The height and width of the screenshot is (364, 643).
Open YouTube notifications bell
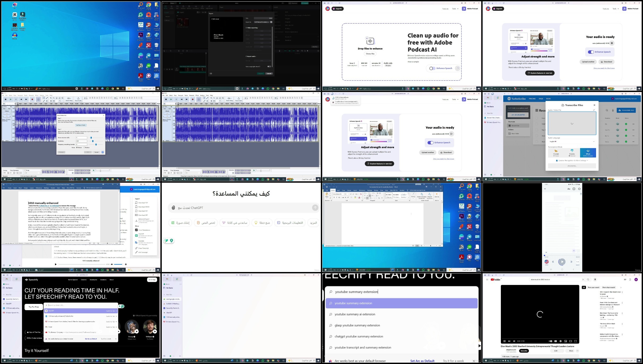pyautogui.click(x=630, y=279)
